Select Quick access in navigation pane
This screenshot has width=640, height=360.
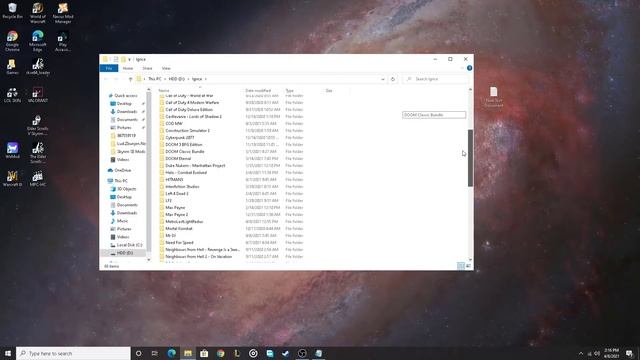[126, 96]
